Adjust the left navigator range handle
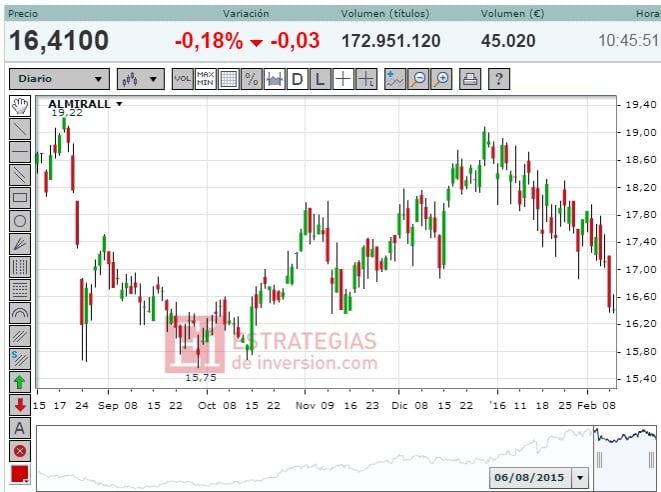The width and height of the screenshot is (661, 492). pyautogui.click(x=599, y=460)
